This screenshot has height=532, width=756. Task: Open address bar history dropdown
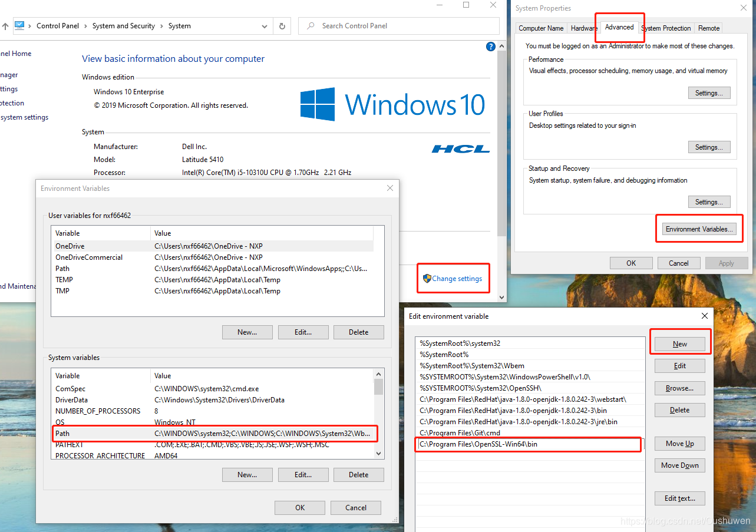(x=265, y=26)
